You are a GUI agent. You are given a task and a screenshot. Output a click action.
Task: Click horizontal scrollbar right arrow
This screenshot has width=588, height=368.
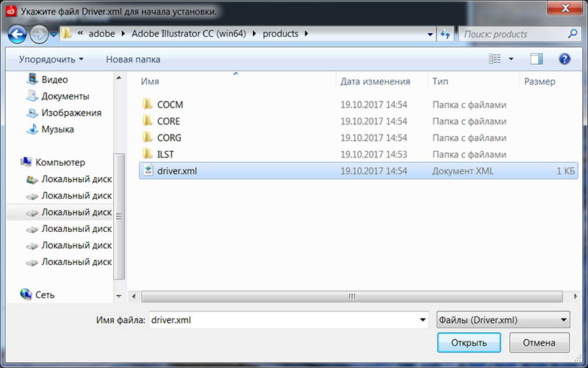576,297
